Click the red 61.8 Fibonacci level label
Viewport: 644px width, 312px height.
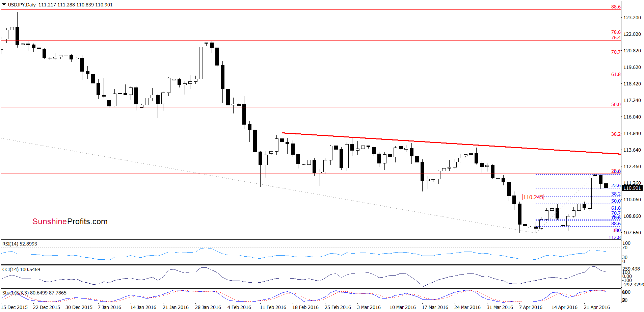pos(616,74)
